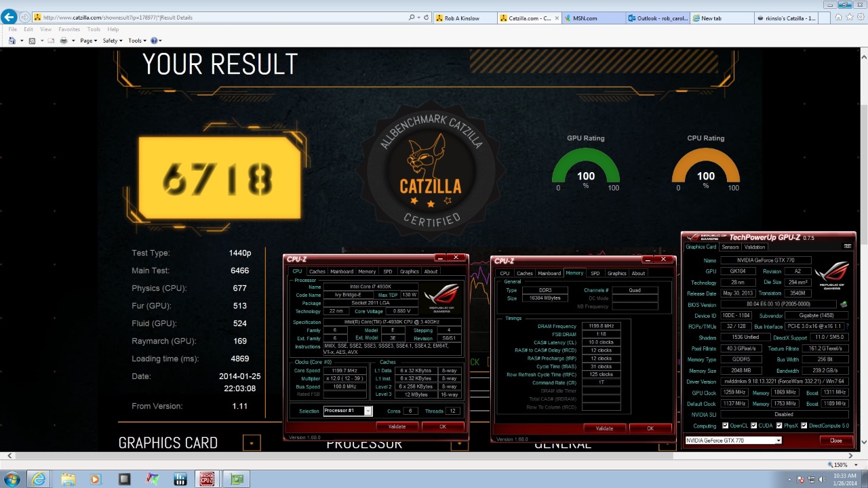Screen dimensions: 868x488
Task: Click the CPU-Z icon in the taskbar
Action: [x=207, y=479]
